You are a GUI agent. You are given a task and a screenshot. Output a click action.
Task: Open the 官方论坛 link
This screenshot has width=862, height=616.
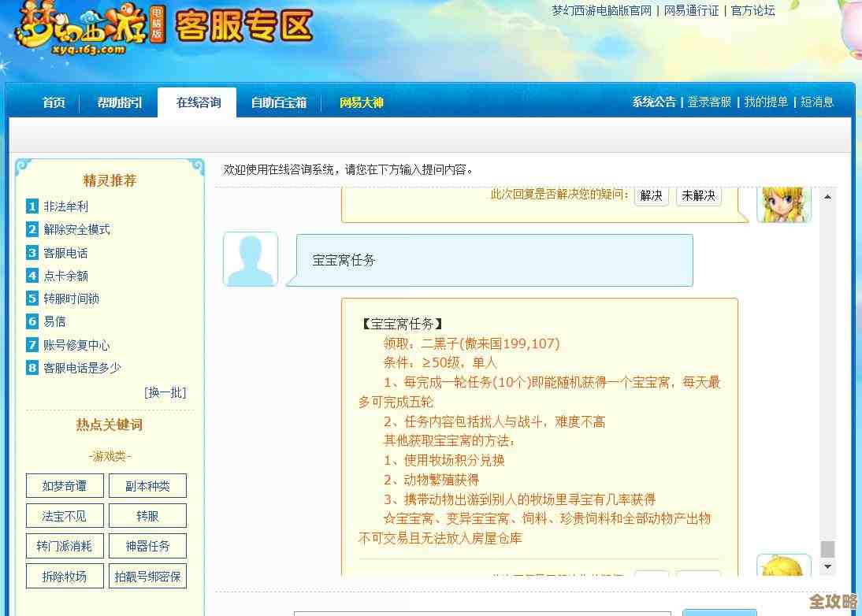[752, 11]
